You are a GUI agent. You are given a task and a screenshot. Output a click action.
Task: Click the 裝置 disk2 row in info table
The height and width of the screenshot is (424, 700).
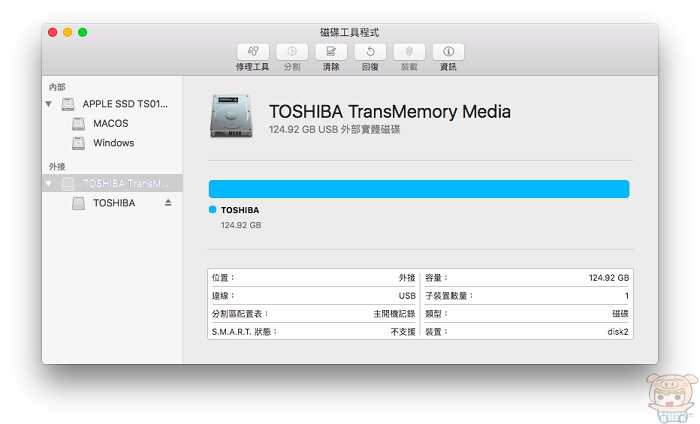527,331
